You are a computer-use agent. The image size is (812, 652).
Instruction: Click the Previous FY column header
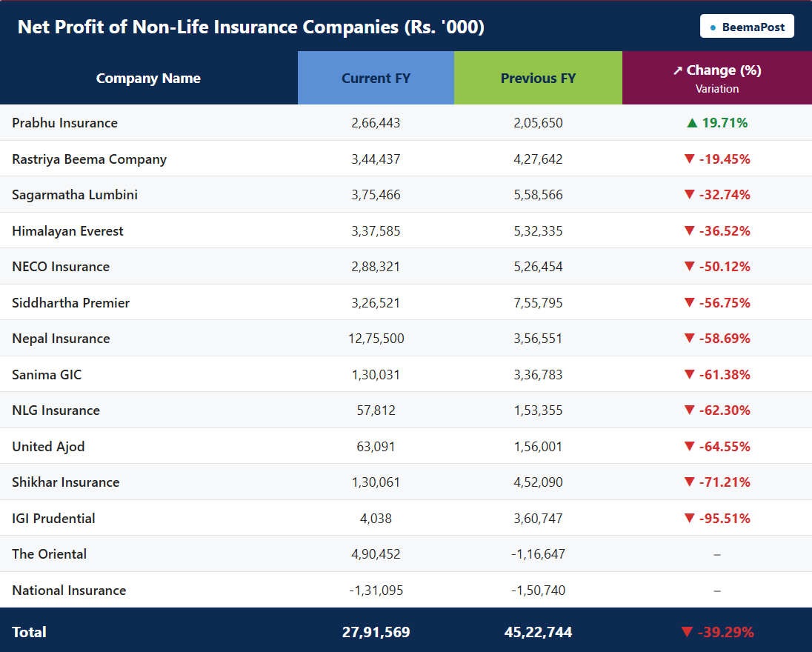click(x=538, y=79)
